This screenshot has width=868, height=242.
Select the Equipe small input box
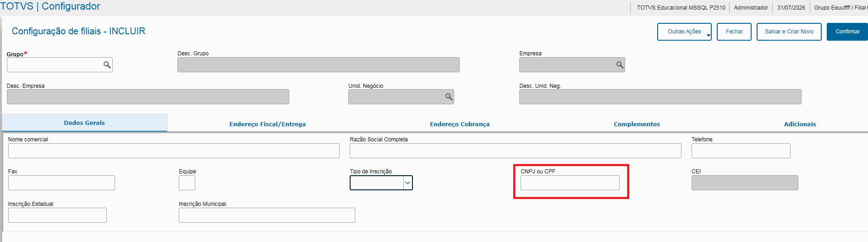187,183
